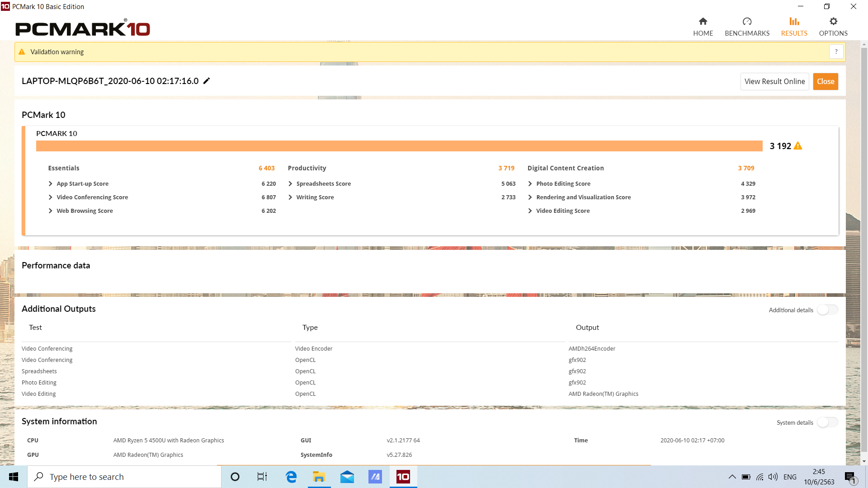
Task: Open the blue slash app on taskbar
Action: (375, 477)
